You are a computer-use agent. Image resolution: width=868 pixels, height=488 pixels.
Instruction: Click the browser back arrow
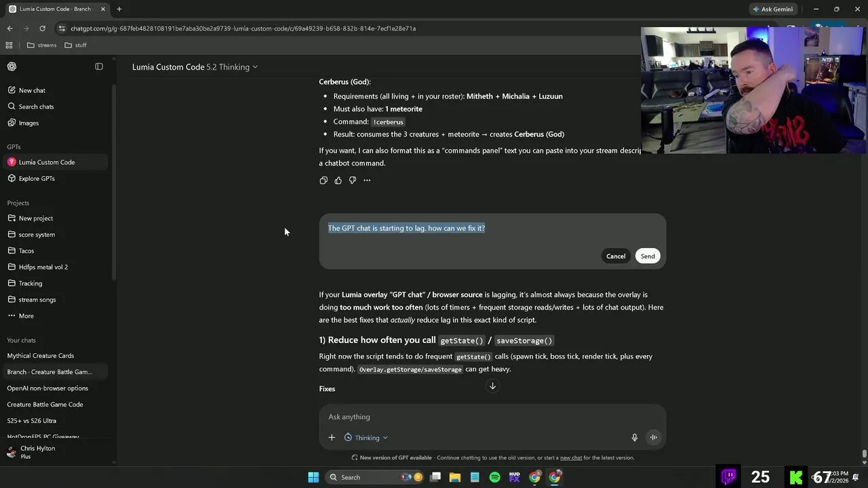[9, 28]
